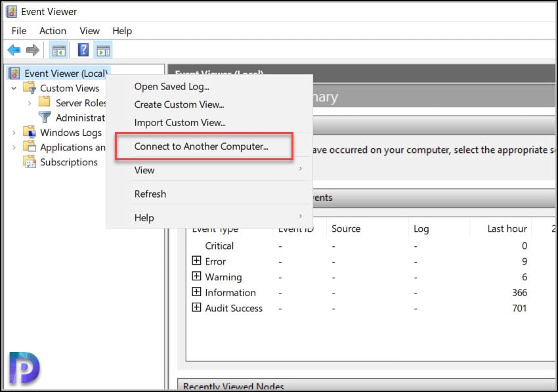
Task: Click the Information count value 366
Action: 519,293
